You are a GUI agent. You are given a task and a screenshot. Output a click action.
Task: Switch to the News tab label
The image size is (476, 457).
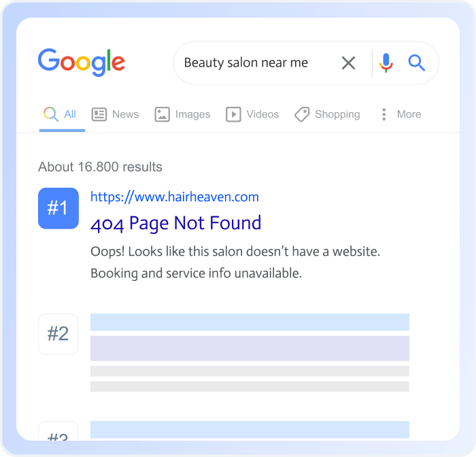coord(125,114)
